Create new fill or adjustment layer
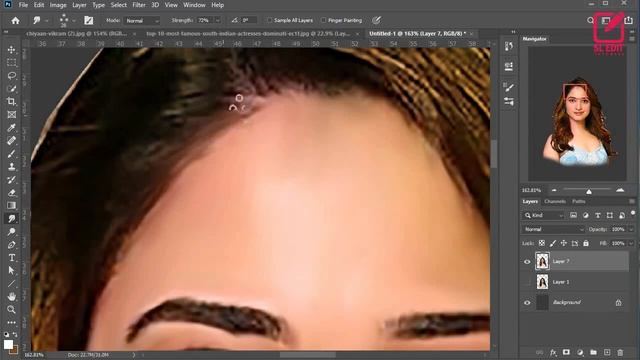 [x=580, y=352]
